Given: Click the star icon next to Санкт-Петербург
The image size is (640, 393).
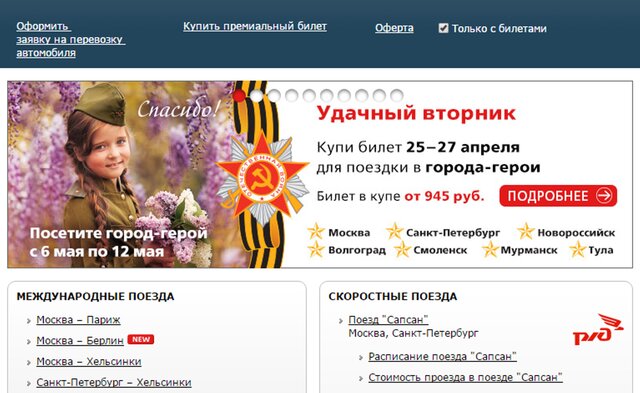Looking at the screenshot, I should (394, 231).
